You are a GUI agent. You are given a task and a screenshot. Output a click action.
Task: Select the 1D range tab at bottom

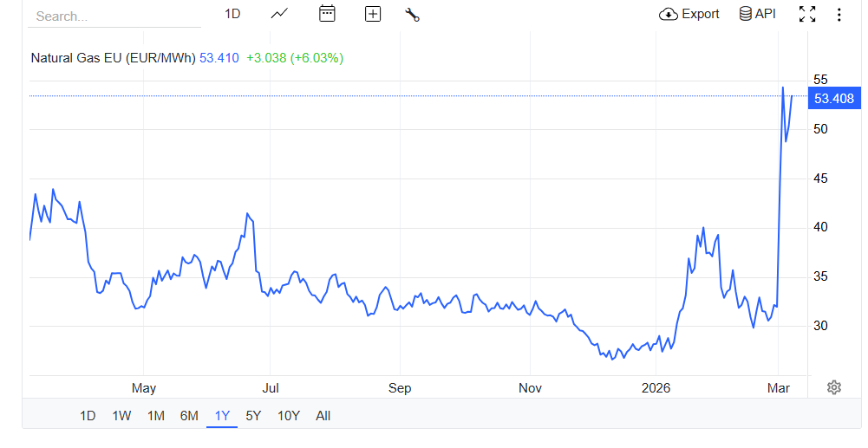tap(88, 416)
